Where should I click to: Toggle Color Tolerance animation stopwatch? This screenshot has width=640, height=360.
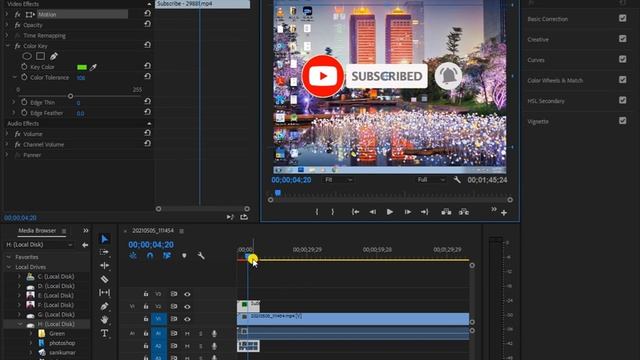point(24,77)
